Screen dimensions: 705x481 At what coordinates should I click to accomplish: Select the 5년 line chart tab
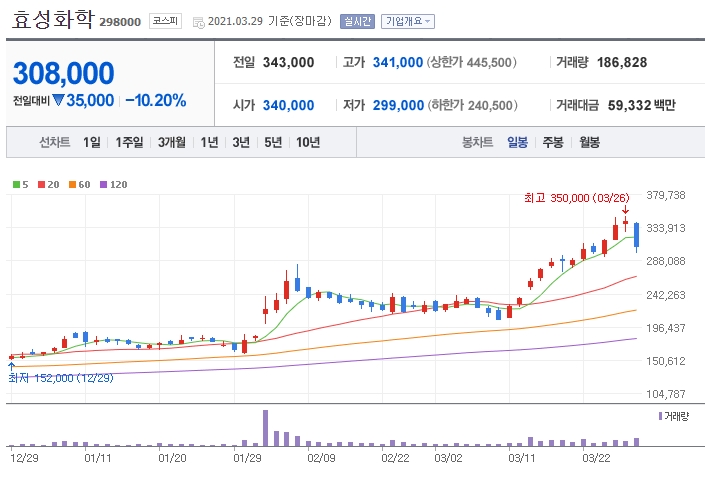pos(273,143)
